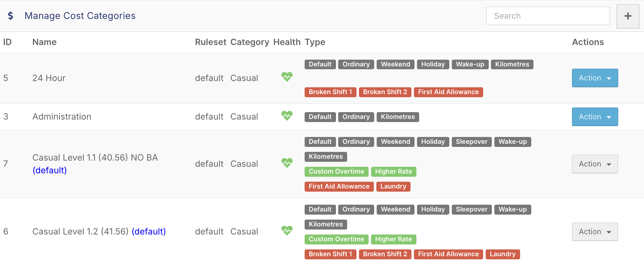Image resolution: width=644 pixels, height=264 pixels.
Task: Click the dollar sign icon in header
Action: [x=11, y=16]
